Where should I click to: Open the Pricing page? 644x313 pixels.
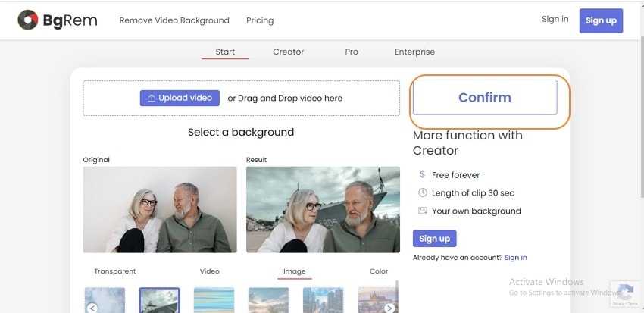pyautogui.click(x=260, y=20)
